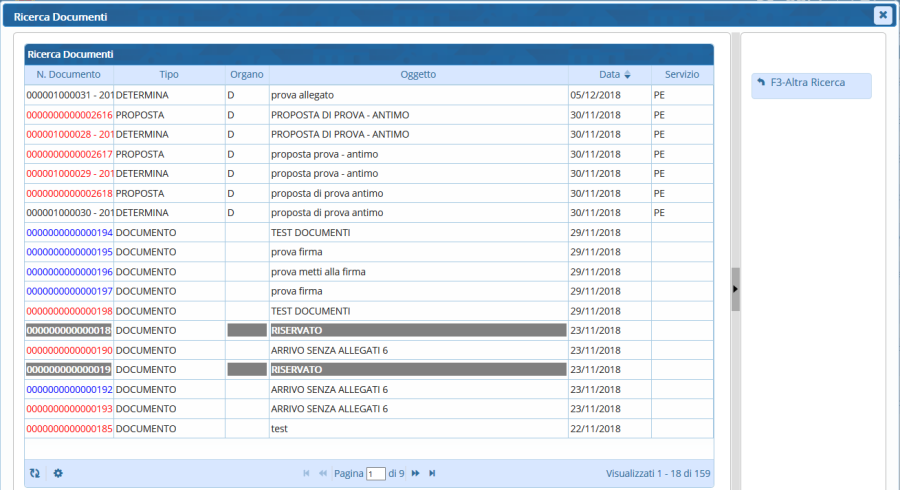Close the Ricerca Documenti dialog

tap(882, 15)
